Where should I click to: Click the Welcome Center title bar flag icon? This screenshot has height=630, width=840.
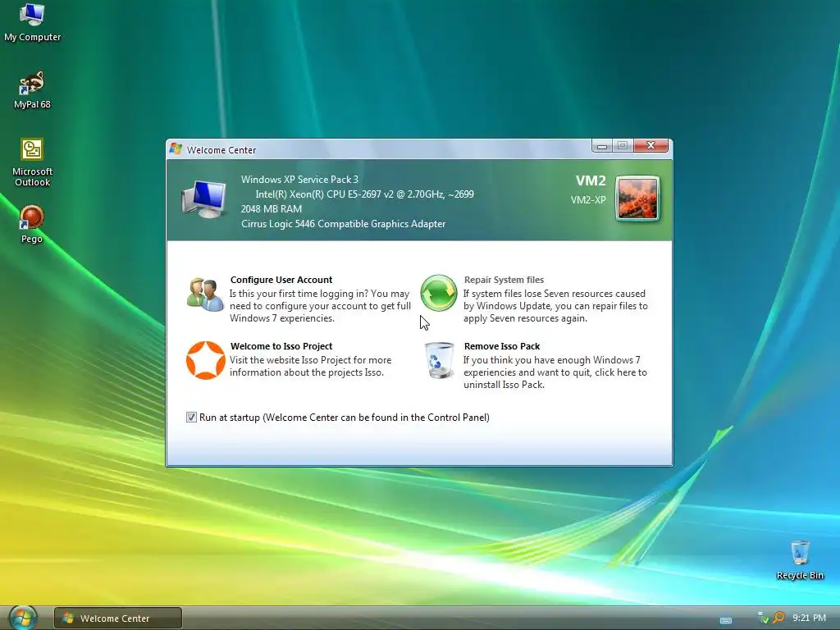pyautogui.click(x=176, y=149)
